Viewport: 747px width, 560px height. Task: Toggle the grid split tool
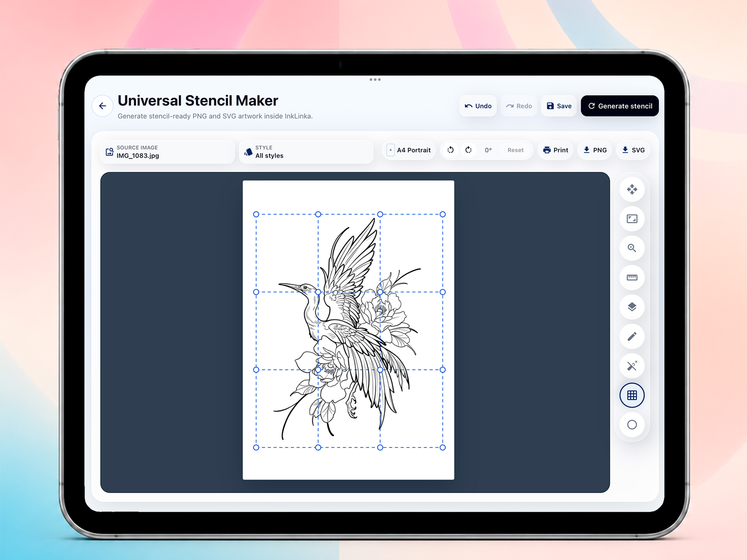632,395
